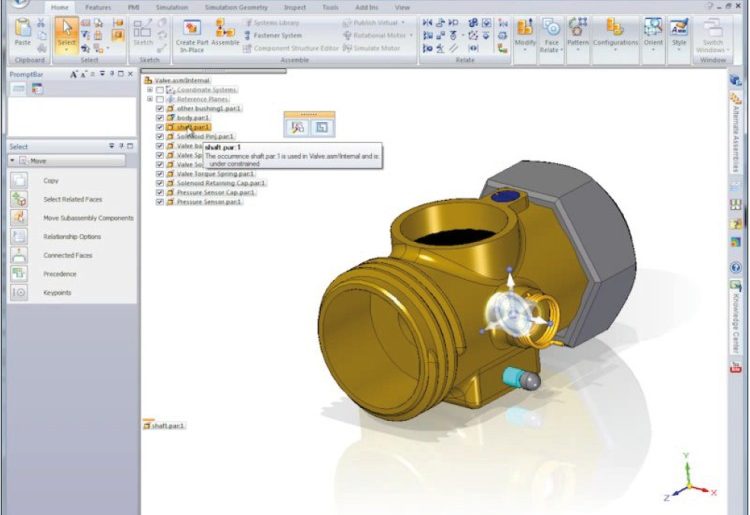
Task: Click the Create Part In-Place icon
Action: 192,32
